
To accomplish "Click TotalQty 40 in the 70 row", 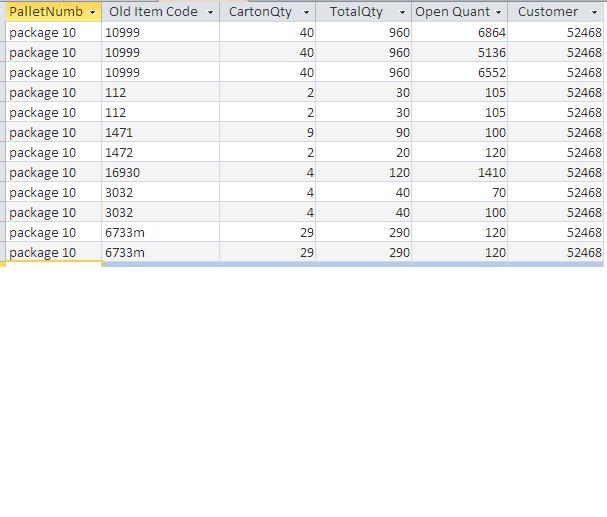I will click(363, 192).
